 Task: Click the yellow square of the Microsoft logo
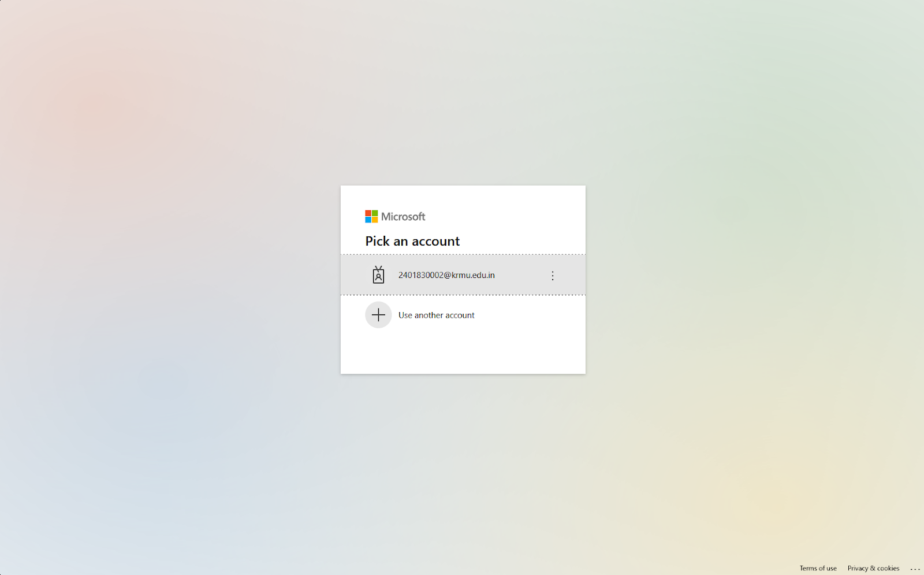[375, 220]
